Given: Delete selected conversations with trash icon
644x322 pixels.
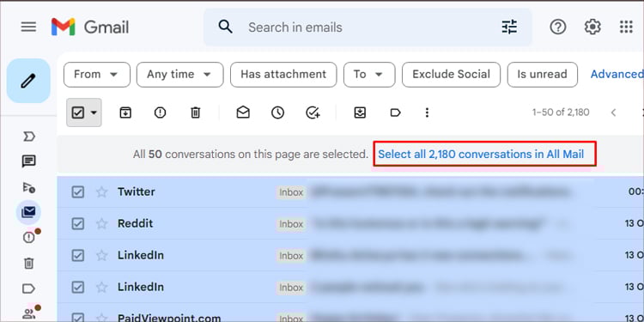Looking at the screenshot, I should pos(196,112).
